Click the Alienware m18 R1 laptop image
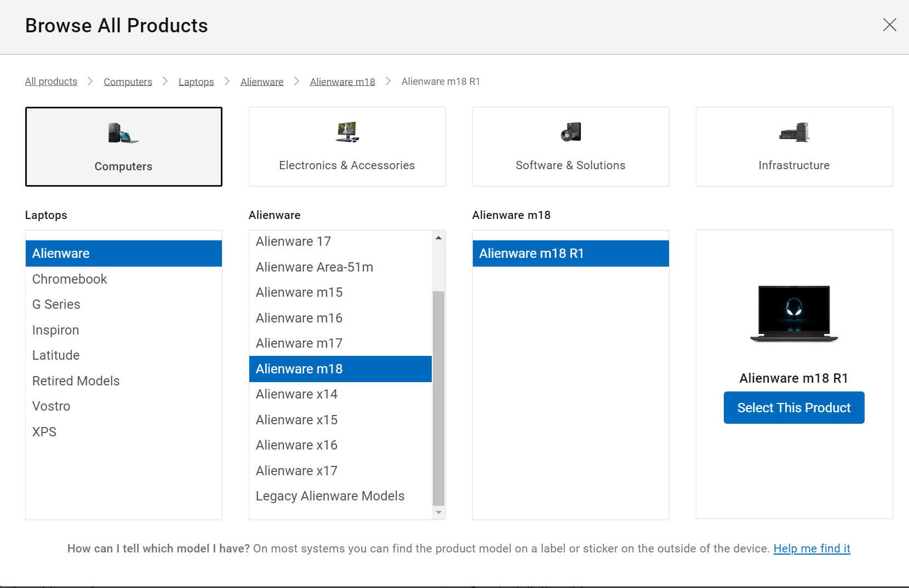This screenshot has width=909, height=588. coord(794,314)
